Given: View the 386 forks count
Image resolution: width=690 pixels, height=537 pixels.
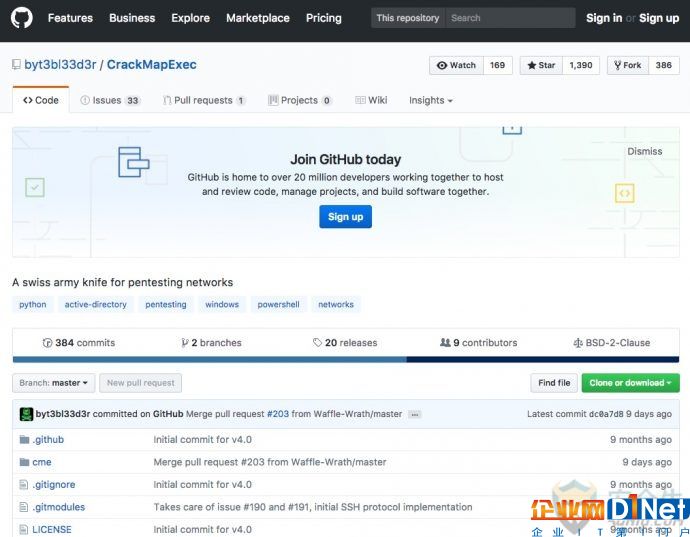Looking at the screenshot, I should (x=664, y=65).
